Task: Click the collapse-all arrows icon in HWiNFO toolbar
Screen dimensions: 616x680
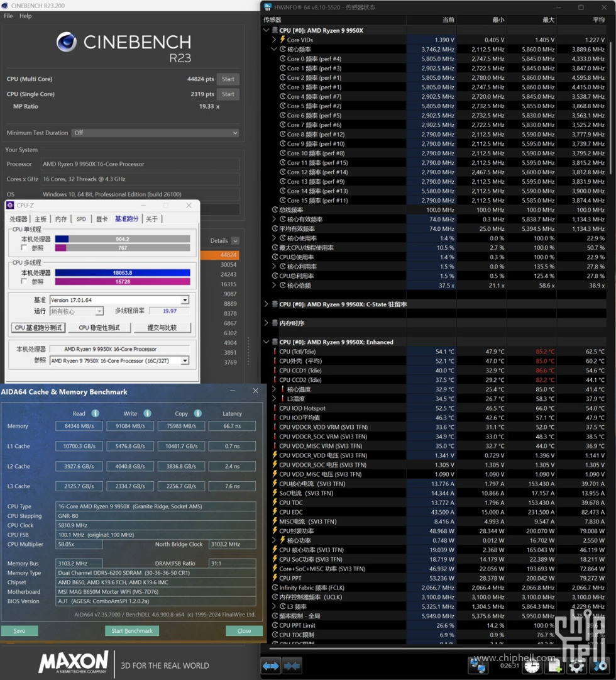Action: (292, 666)
